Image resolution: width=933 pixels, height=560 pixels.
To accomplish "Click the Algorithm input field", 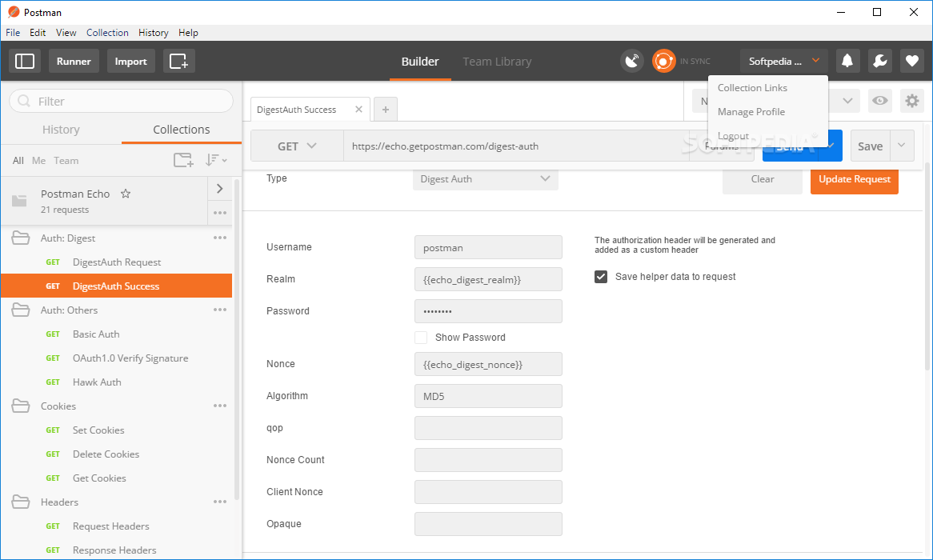I will [488, 396].
